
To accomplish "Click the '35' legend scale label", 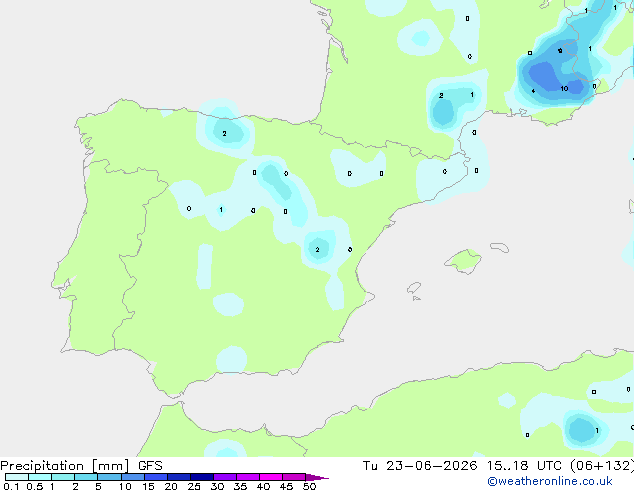I will click(x=240, y=486).
